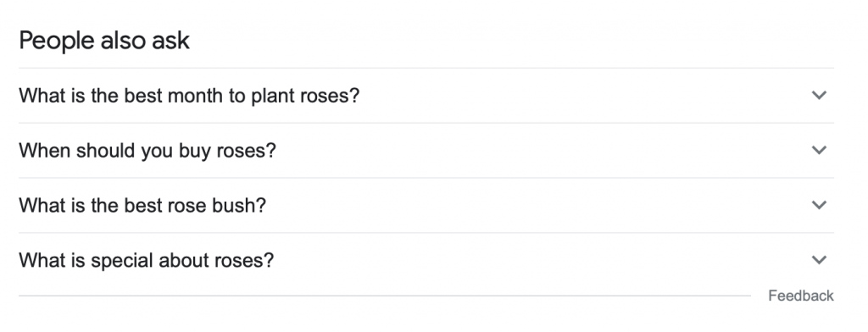Viewport: 868px width, 332px height.
Task: Show answer via first question's down arrow icon
Action: (819, 95)
